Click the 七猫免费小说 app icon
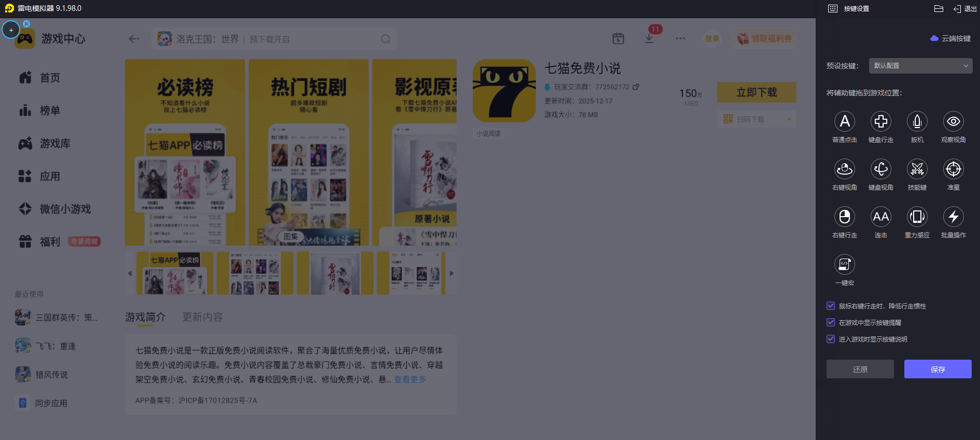The height and width of the screenshot is (440, 980). (504, 91)
